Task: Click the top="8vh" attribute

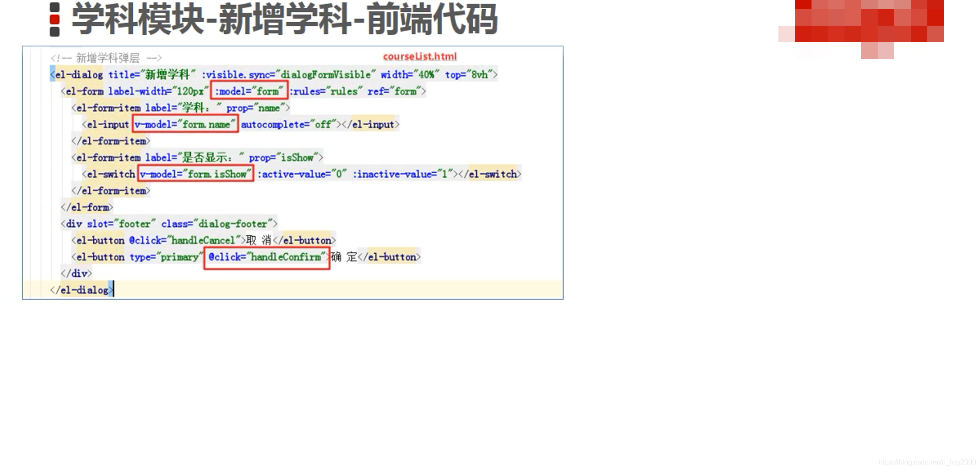Action: 468,75
